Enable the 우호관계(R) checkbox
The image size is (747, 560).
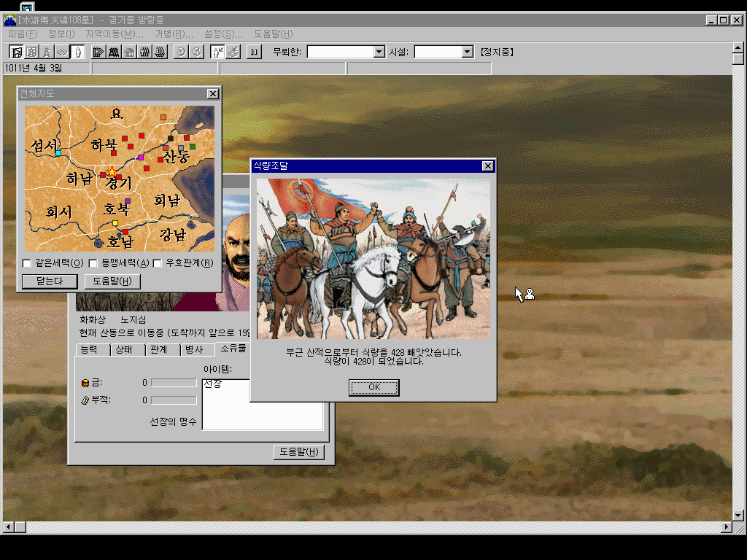[x=157, y=263]
